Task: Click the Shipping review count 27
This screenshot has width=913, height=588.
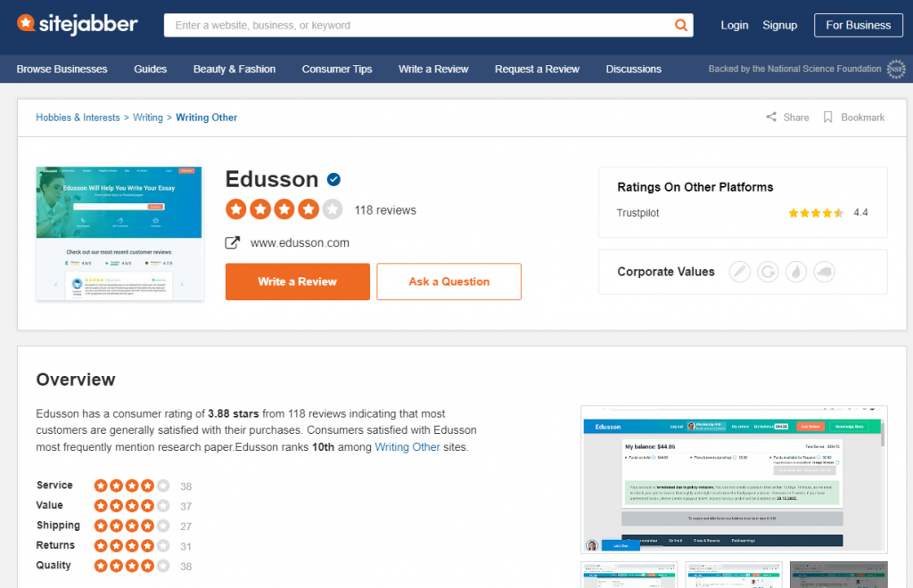Action: pos(185,527)
